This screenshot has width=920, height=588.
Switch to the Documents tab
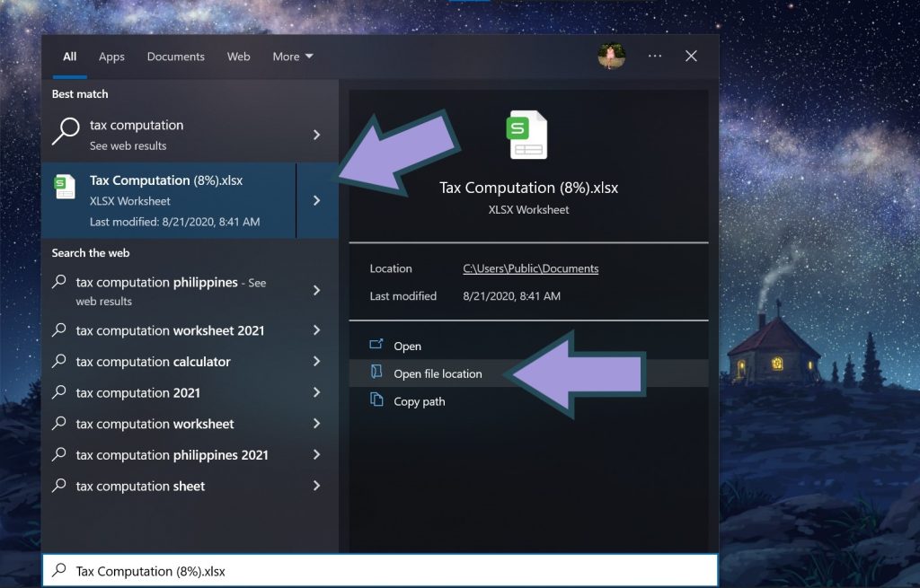pos(175,56)
